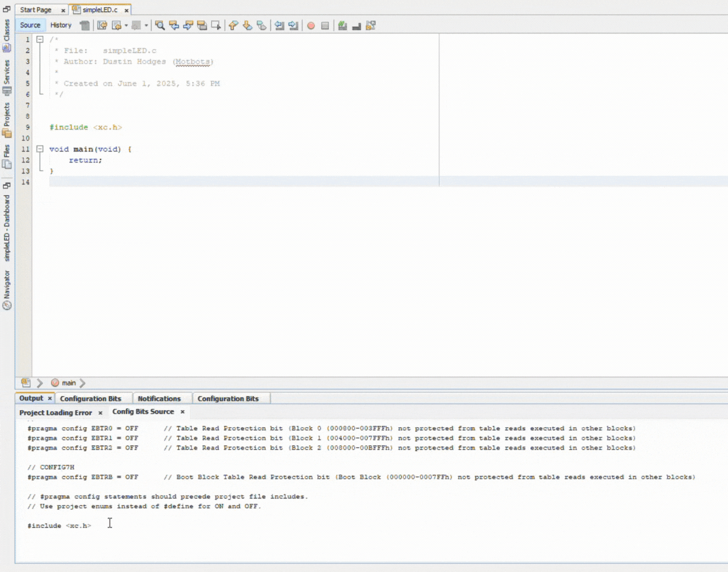Jump to the previous bookmark
Viewport: 728px width, 572px height.
[233, 26]
